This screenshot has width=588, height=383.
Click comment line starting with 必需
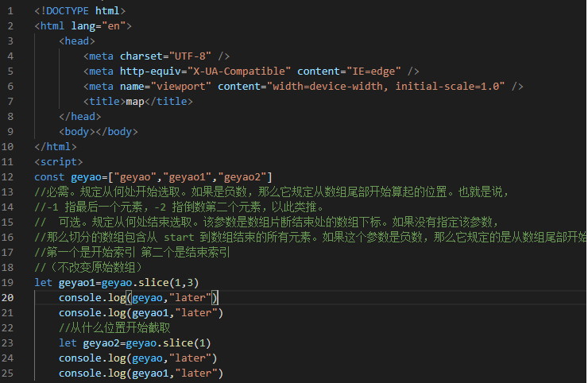pyautogui.click(x=272, y=192)
